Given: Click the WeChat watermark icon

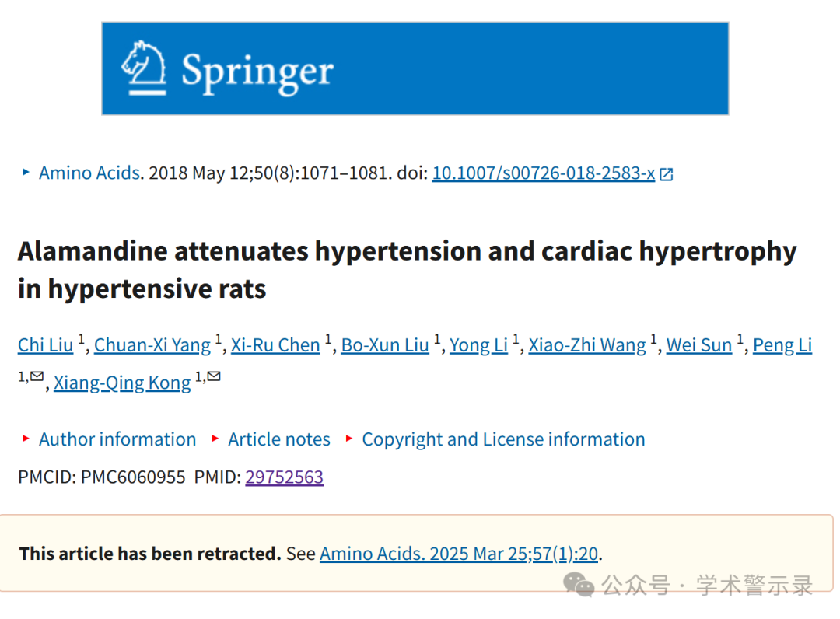Looking at the screenshot, I should coord(579,584).
